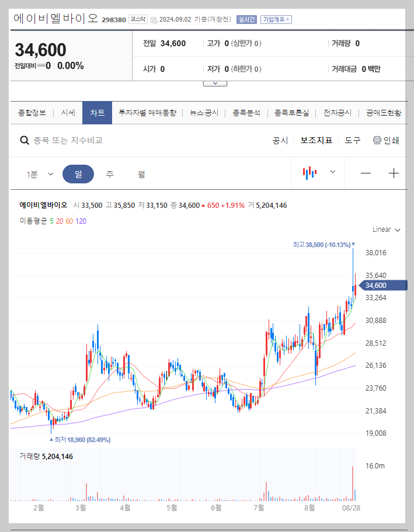Select the 일 daily interval
414x532 pixels.
click(x=78, y=173)
